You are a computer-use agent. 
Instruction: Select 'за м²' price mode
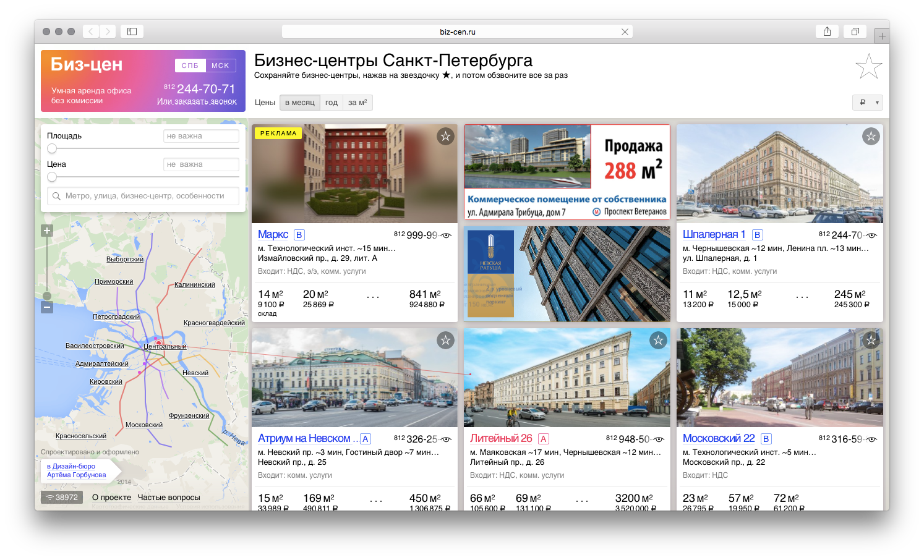[357, 103]
